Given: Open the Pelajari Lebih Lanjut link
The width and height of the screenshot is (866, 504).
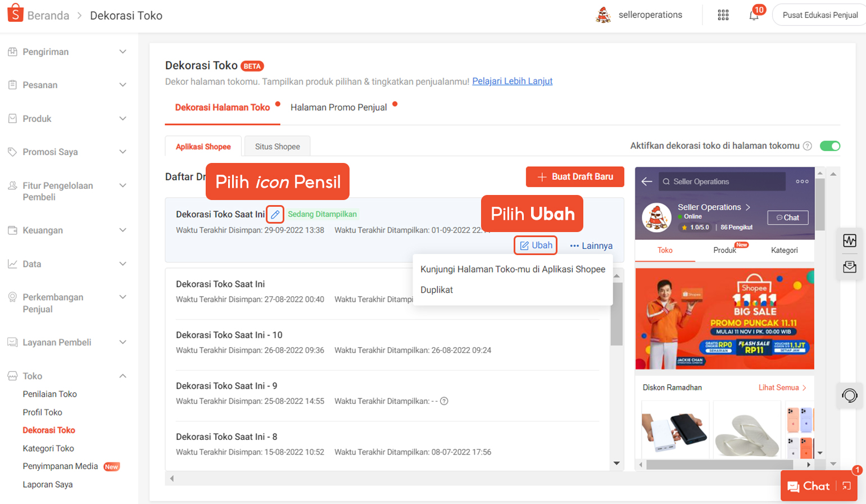Looking at the screenshot, I should pos(512,81).
